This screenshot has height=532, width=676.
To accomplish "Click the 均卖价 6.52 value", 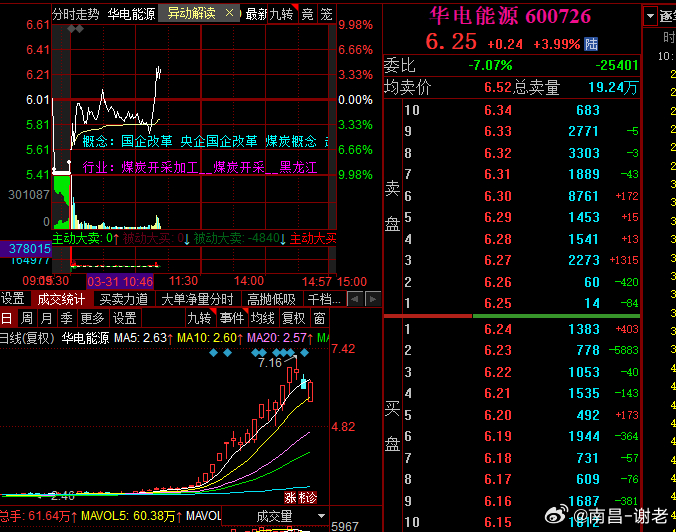I will (498, 88).
